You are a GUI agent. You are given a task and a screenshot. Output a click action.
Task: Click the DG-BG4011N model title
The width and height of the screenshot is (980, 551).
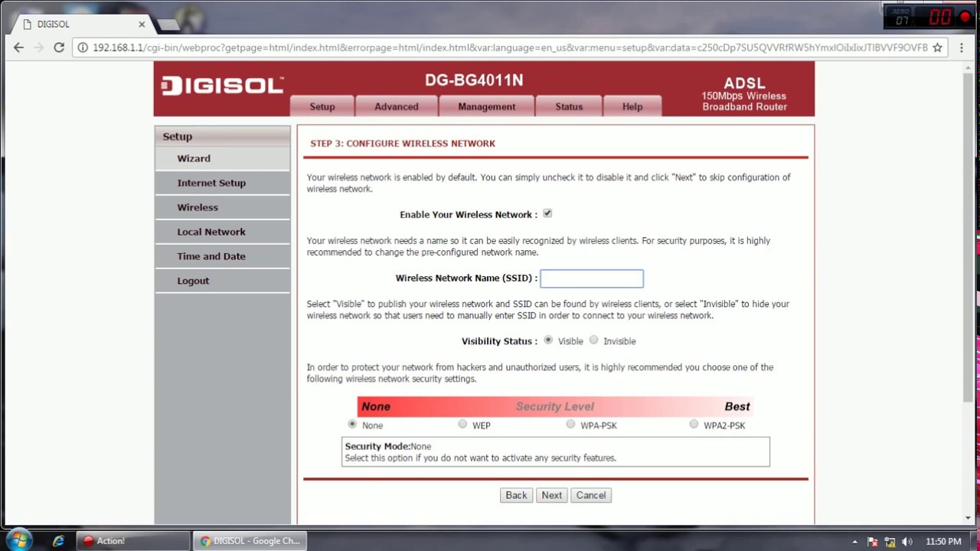click(x=474, y=80)
